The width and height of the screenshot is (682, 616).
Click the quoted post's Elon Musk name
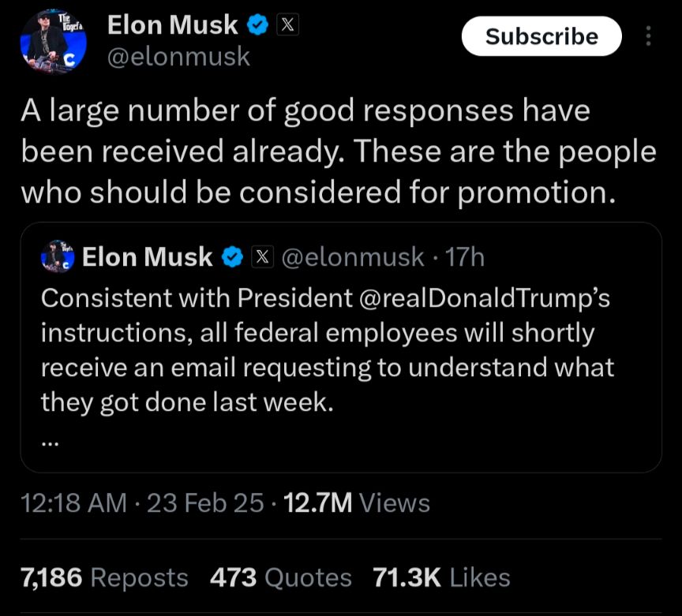(x=147, y=256)
